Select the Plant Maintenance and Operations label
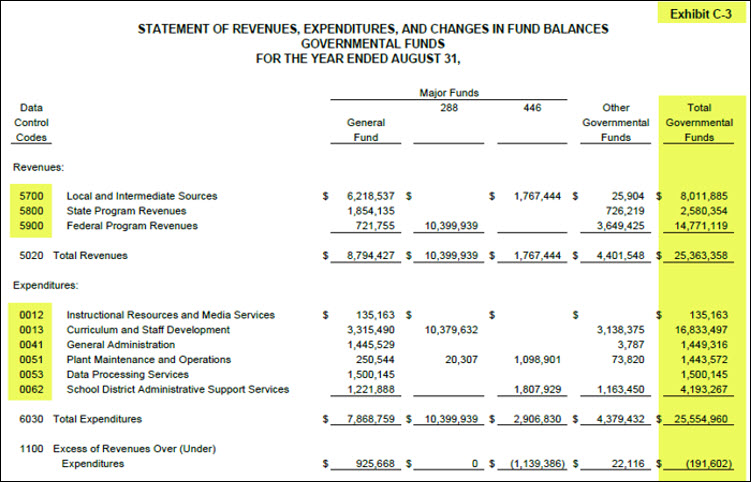 148,359
